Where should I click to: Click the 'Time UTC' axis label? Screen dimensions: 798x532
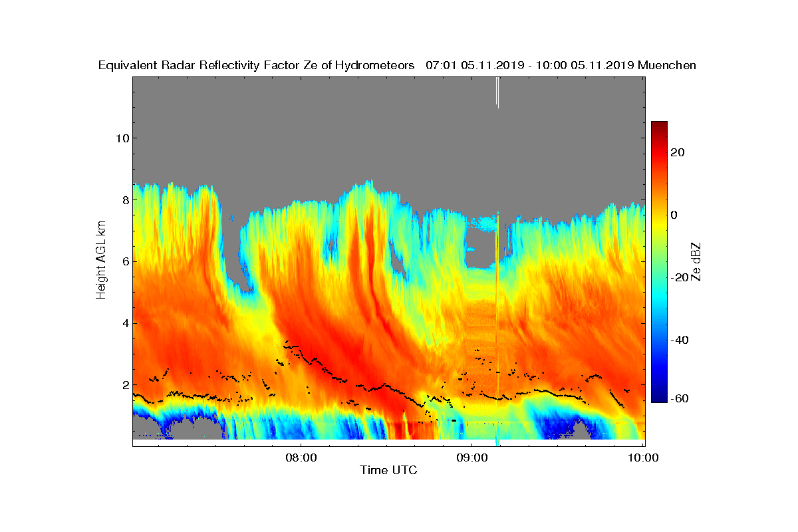[x=388, y=470]
